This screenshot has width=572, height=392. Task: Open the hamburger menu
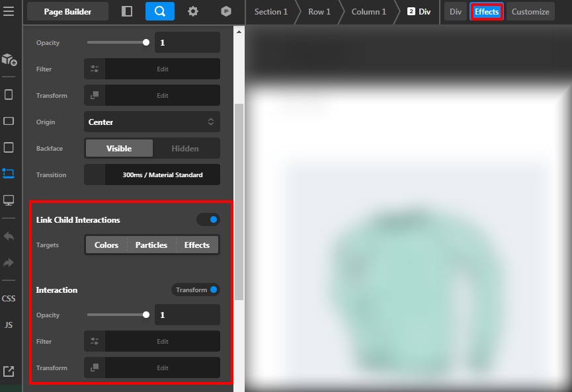[x=9, y=11]
